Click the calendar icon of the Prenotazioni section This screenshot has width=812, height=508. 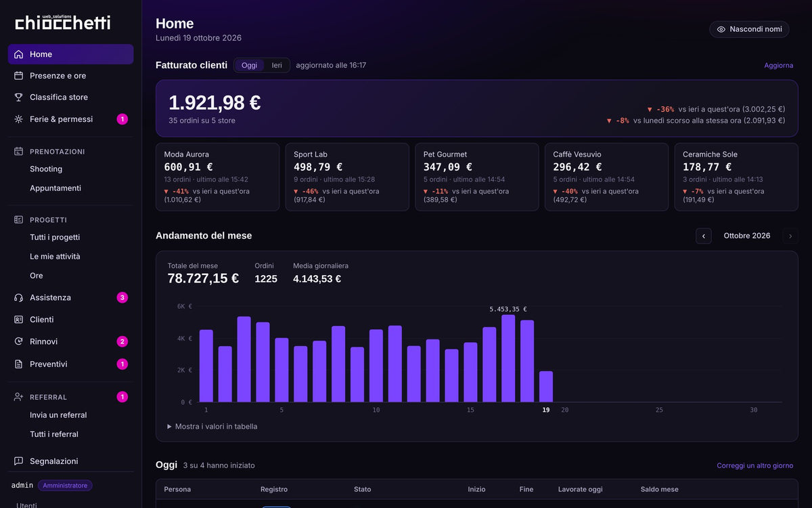[x=18, y=152]
